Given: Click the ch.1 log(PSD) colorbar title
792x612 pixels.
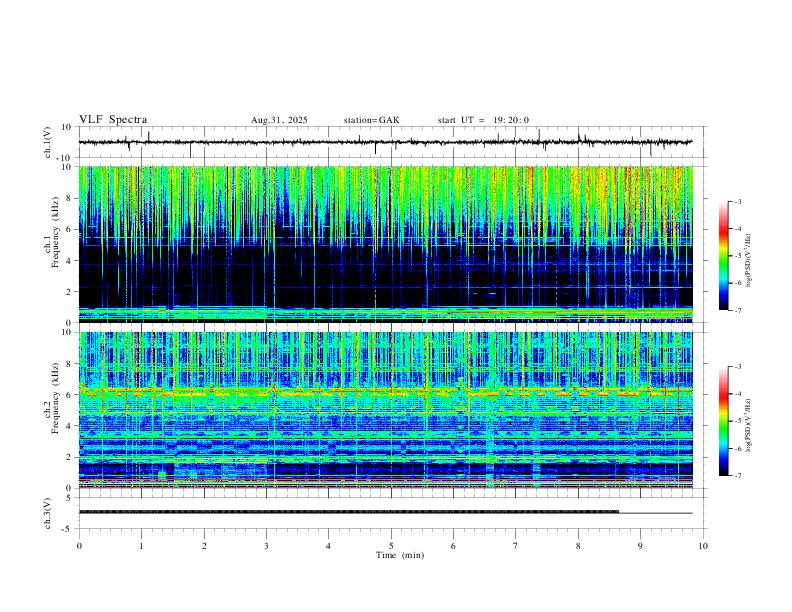Looking at the screenshot, I should click(748, 260).
